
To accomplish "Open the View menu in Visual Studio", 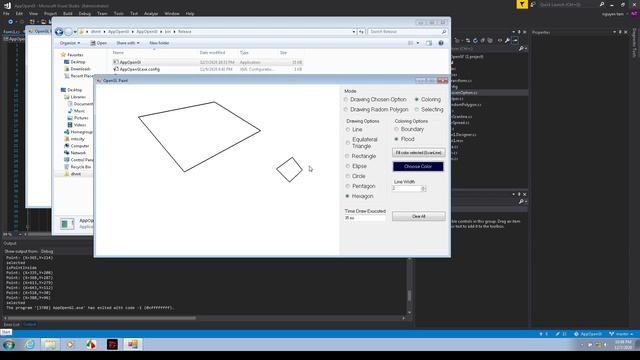I will click(33, 13).
